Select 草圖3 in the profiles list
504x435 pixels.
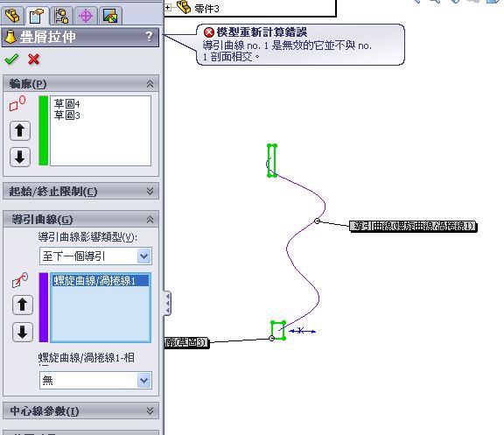(66, 115)
